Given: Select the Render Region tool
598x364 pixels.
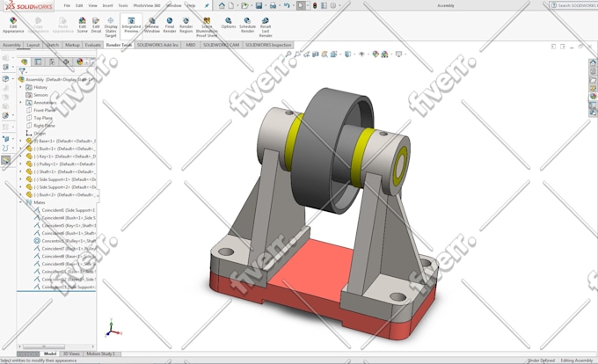Looking at the screenshot, I should click(x=186, y=25).
